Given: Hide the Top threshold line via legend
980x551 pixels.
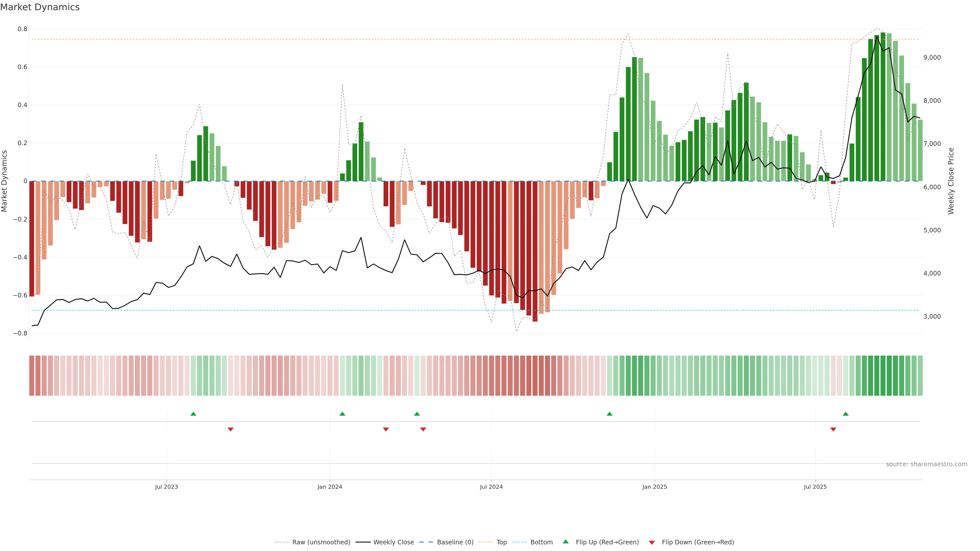Looking at the screenshot, I should click(x=501, y=542).
